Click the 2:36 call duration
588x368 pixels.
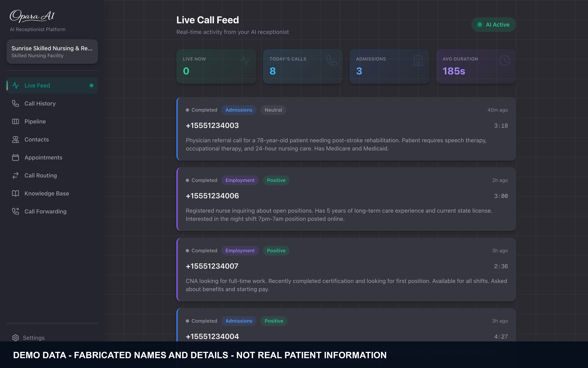501,266
